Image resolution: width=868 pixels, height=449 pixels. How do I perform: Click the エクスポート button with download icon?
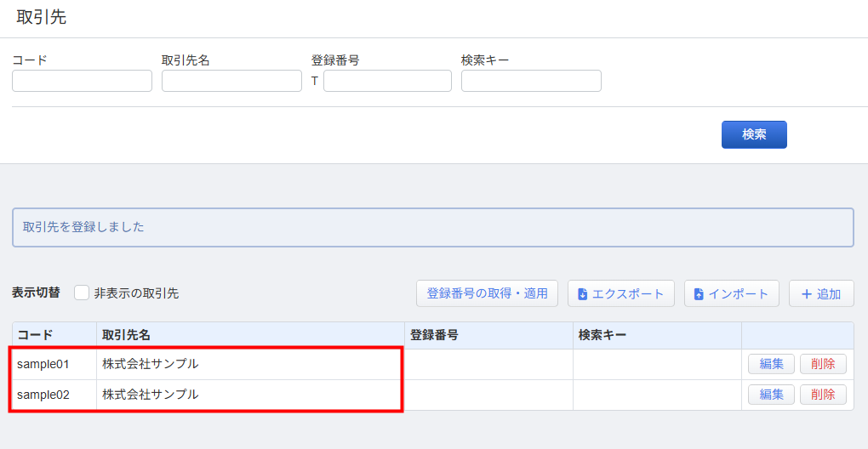620,293
